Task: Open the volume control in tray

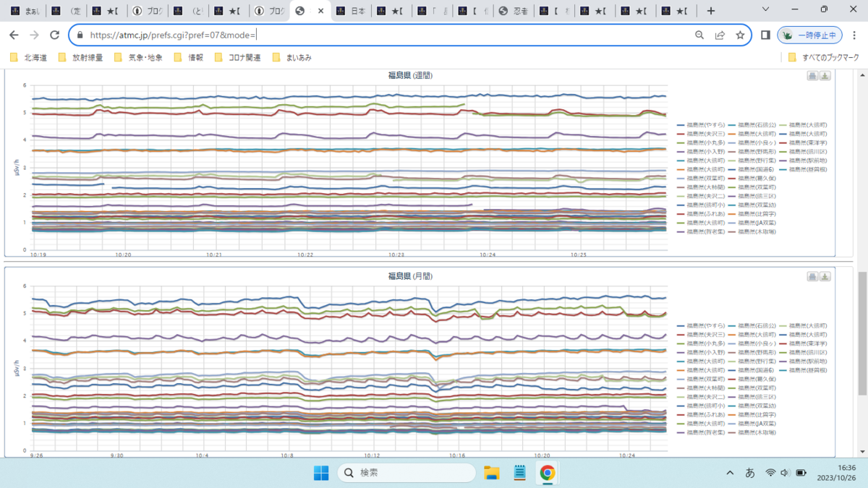Action: 786,473
